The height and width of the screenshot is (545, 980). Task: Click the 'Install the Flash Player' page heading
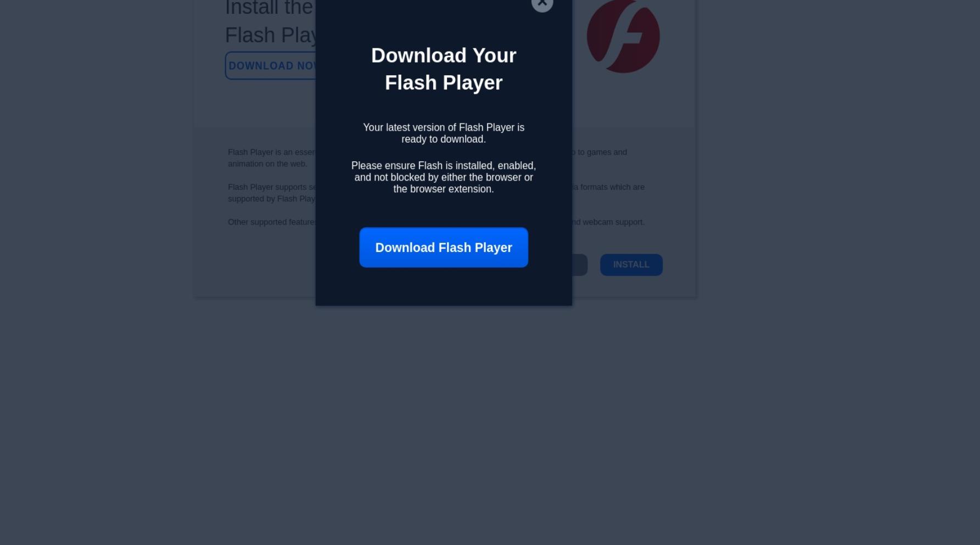[270, 22]
